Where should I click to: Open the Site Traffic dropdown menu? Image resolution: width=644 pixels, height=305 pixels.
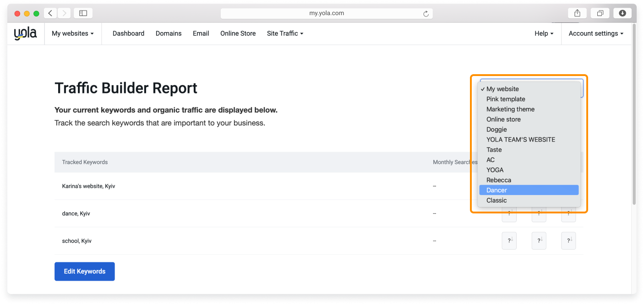285,33
